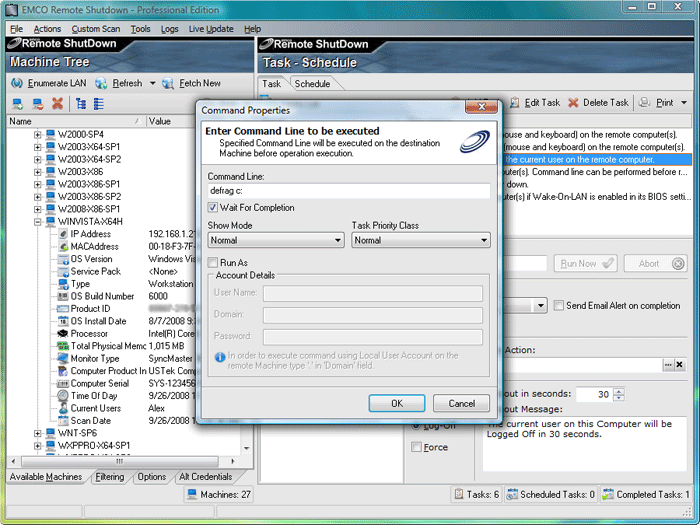
Task: Switch to the Schedule tab
Action: point(312,83)
